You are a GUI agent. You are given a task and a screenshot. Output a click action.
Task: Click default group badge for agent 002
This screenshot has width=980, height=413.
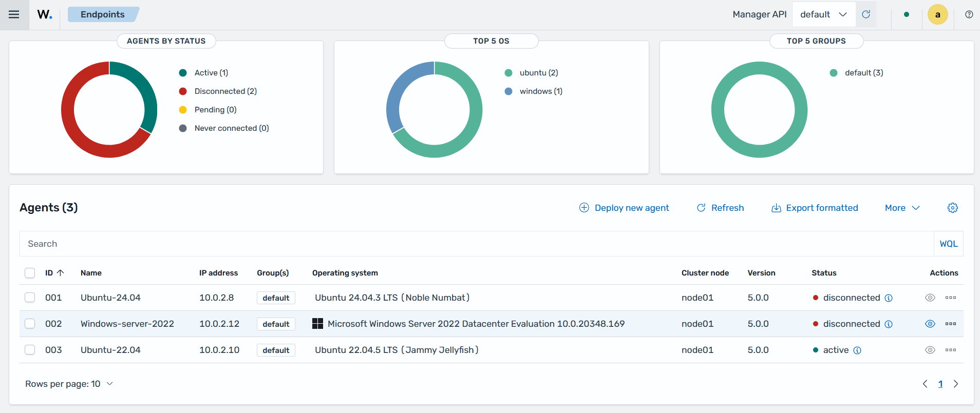pos(276,324)
